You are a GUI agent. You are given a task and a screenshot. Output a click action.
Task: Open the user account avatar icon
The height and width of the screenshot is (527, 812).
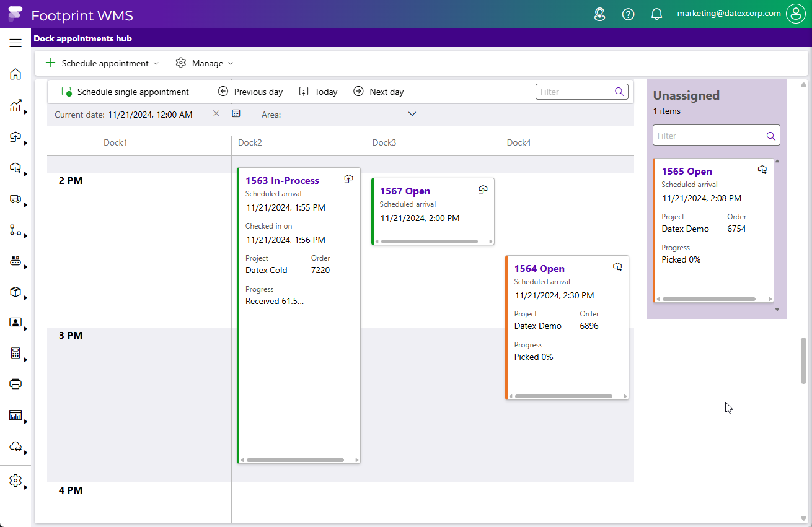coord(795,14)
